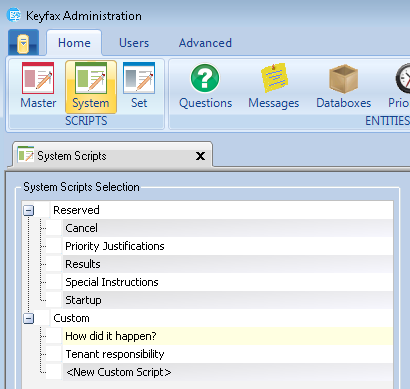
Task: Click the System Scripts tab icon
Action: coord(26,154)
